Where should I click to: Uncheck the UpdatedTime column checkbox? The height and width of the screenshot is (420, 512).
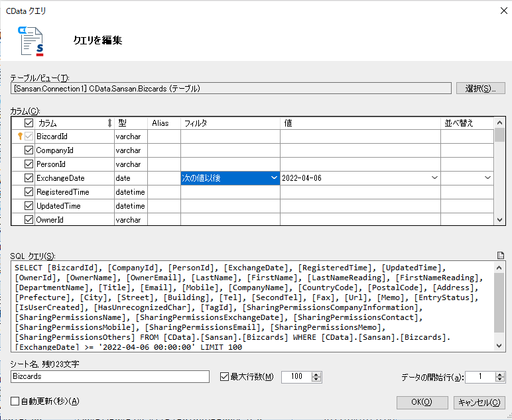(29, 206)
